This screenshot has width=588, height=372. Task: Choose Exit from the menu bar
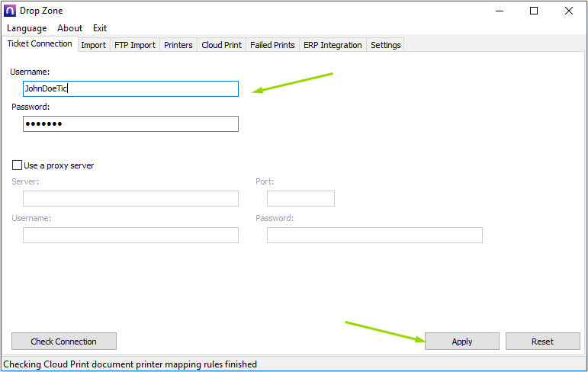click(x=100, y=28)
